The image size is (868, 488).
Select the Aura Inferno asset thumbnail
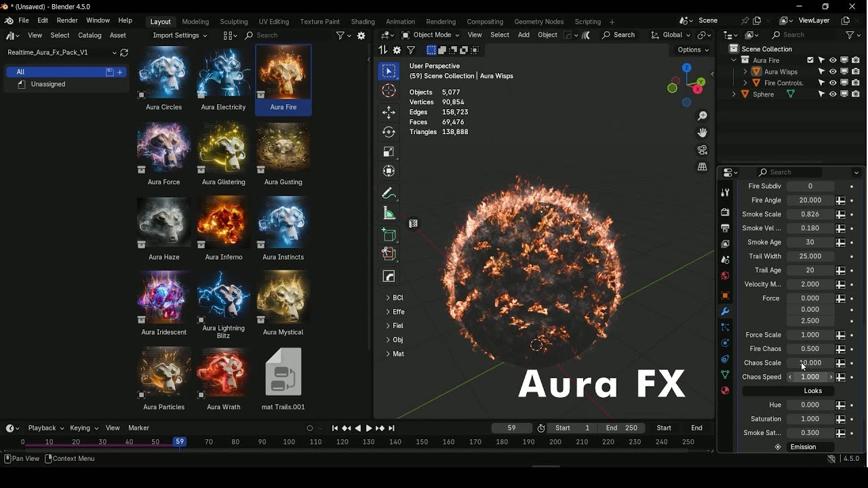(x=224, y=228)
